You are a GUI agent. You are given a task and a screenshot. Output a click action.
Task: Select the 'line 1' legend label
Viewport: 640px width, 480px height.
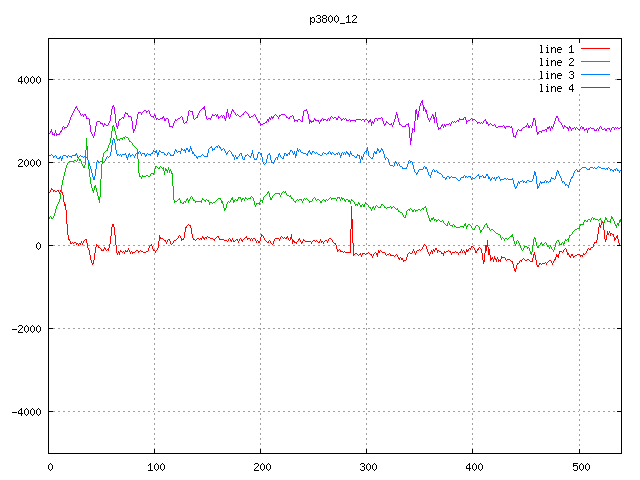[x=556, y=49]
